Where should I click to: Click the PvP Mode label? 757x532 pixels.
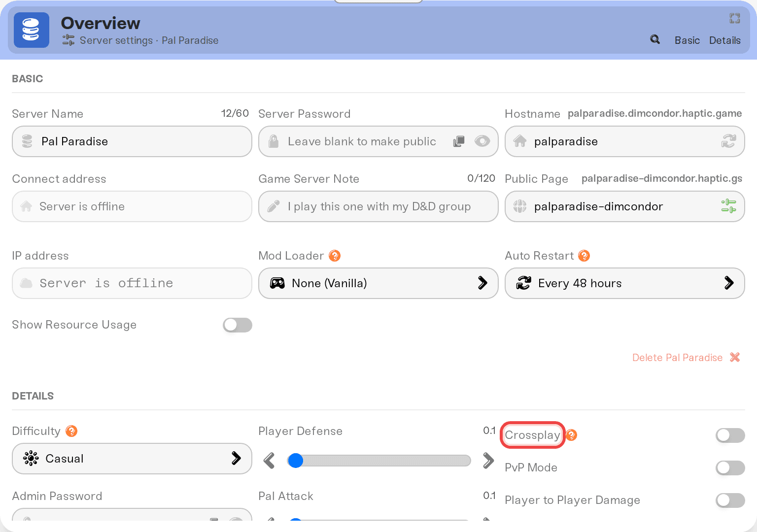tap(531, 467)
